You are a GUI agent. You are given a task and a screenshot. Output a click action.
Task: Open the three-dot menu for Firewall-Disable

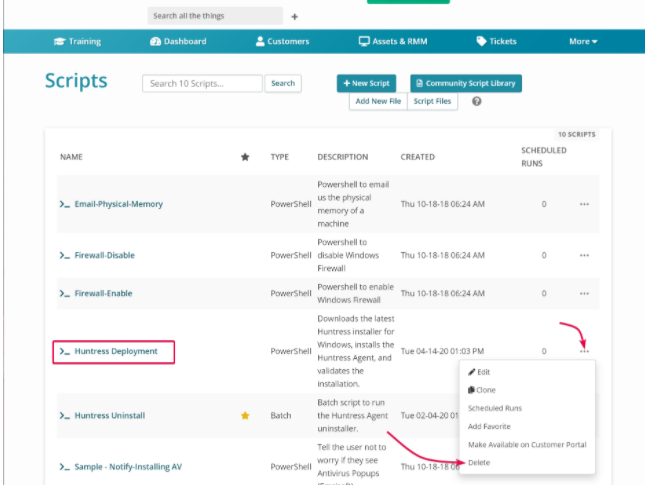click(x=584, y=255)
